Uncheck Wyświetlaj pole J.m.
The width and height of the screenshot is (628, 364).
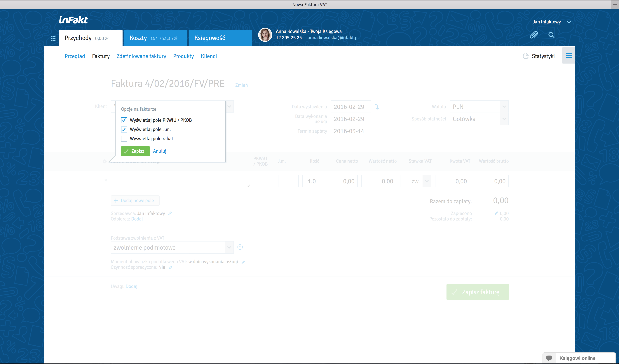(124, 129)
